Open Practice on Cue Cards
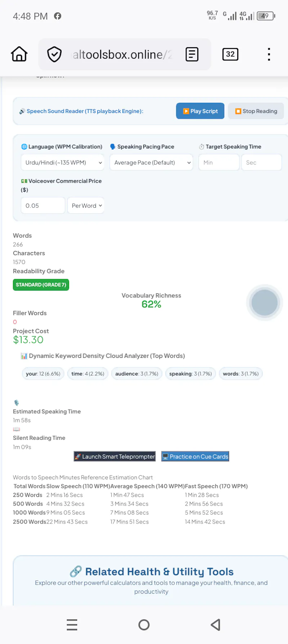 (x=195, y=456)
